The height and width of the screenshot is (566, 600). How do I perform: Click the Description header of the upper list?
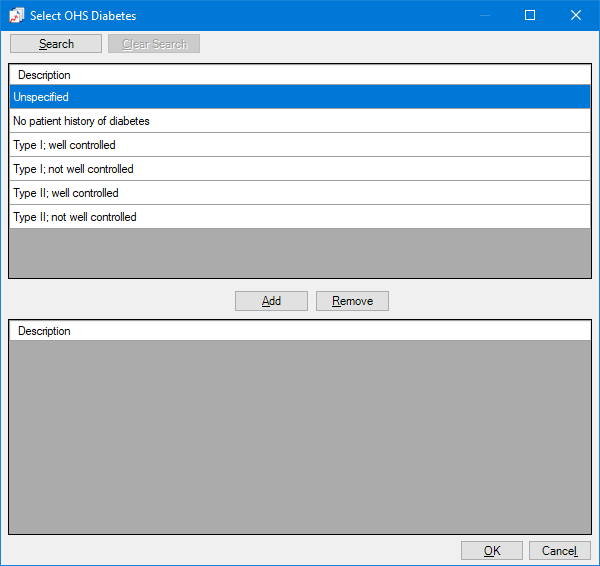pos(44,75)
